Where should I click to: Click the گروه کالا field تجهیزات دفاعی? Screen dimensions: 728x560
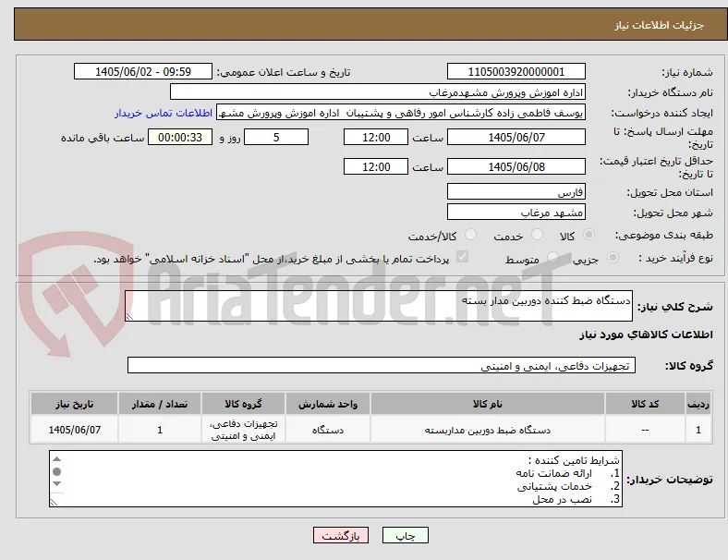(382, 365)
